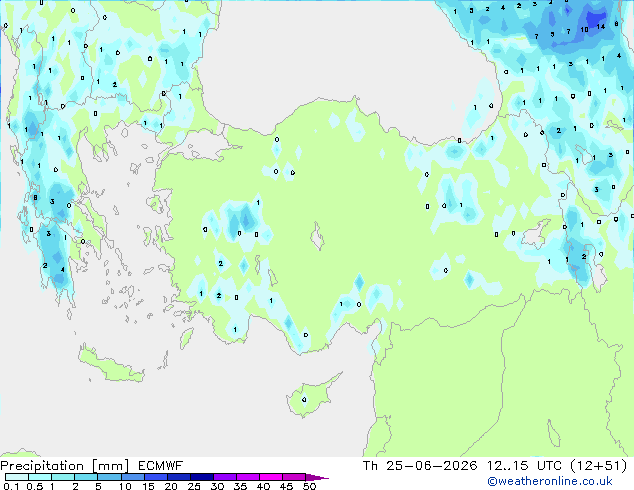
Task: Click the legend label '45'
Action: click(x=286, y=486)
